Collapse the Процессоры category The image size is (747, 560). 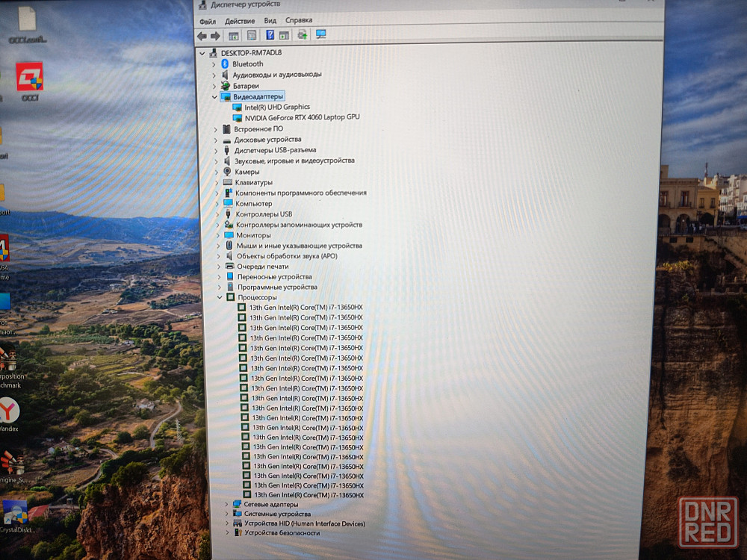[220, 297]
